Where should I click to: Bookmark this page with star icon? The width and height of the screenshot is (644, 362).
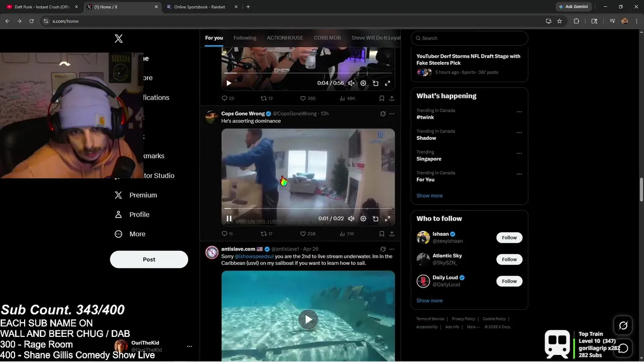559,21
